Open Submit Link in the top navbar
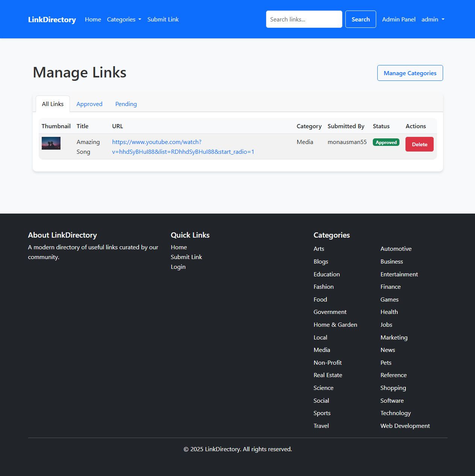 (163, 20)
